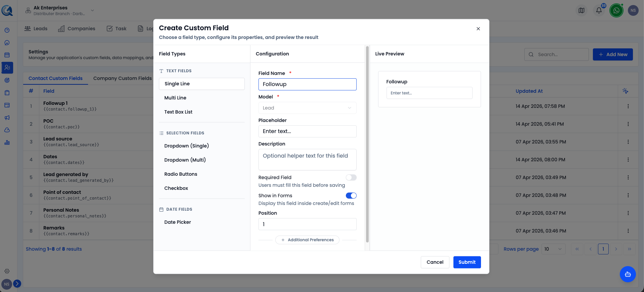This screenshot has width=644, height=292.
Task: Click the Add New button
Action: pos(613,54)
